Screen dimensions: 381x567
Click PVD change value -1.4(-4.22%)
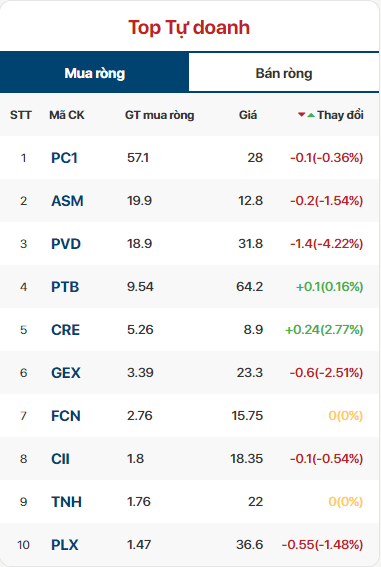click(x=326, y=244)
